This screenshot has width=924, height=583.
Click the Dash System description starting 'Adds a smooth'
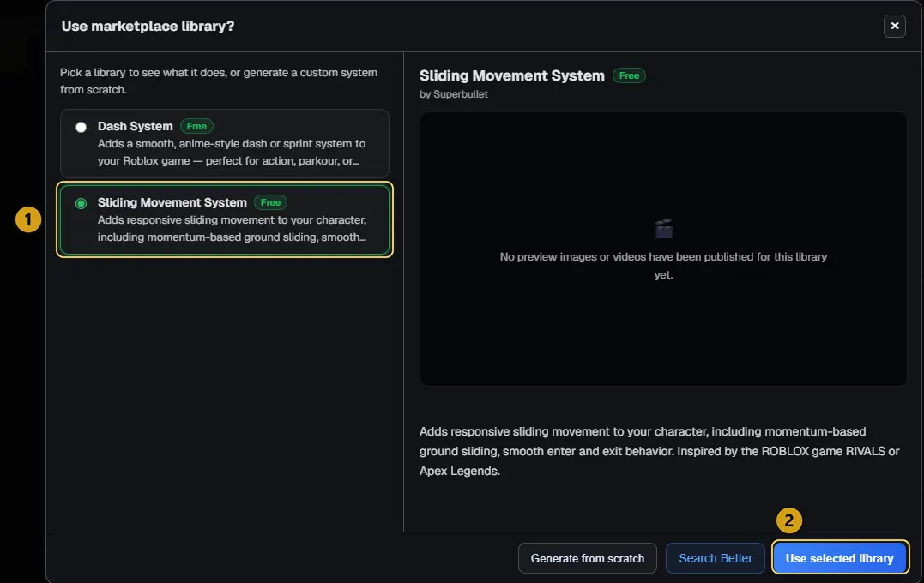tap(232, 153)
